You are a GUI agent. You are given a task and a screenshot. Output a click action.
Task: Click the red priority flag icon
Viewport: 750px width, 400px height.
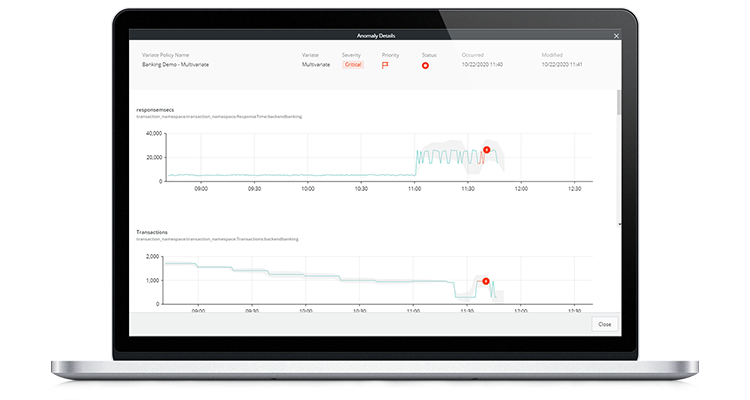tap(385, 65)
